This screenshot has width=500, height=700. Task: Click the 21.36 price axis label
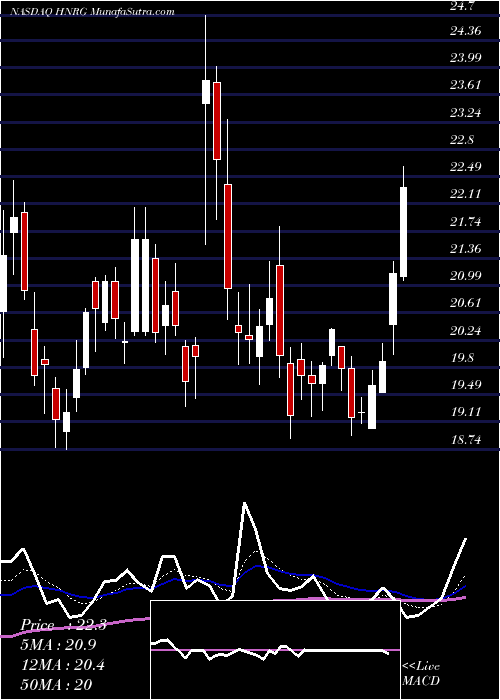(465, 249)
